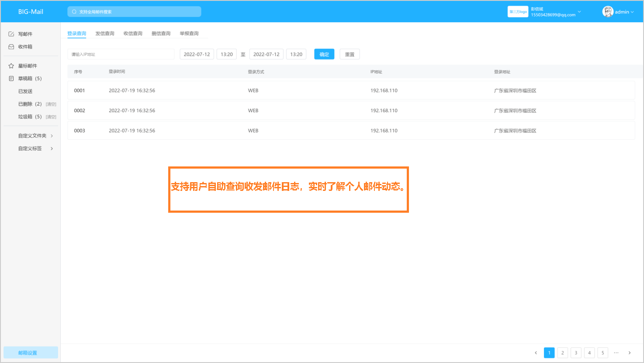Screen dimensions: 644x363
Task: Click the 第三方logo badge in the header
Action: (518, 11)
